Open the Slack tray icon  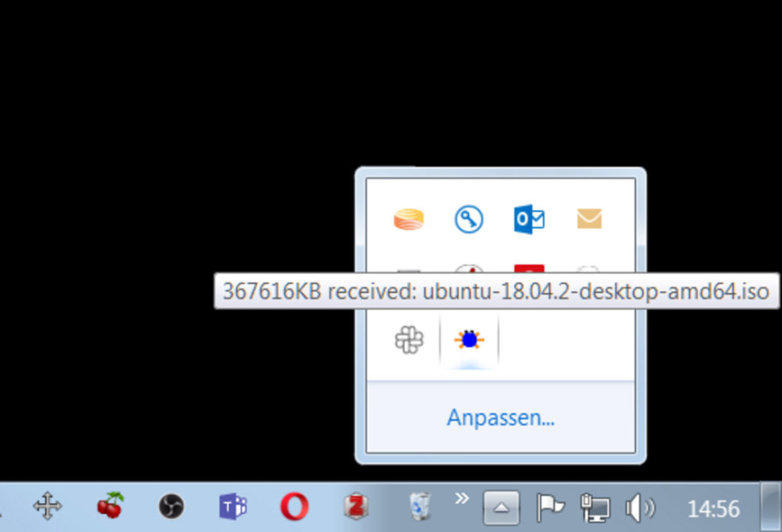click(409, 340)
